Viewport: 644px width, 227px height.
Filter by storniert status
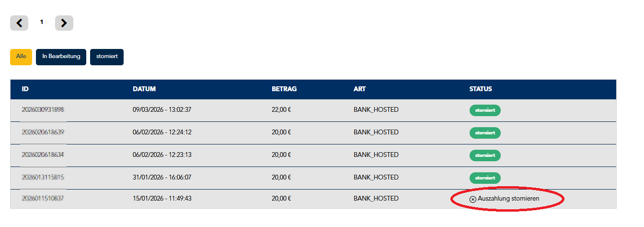coord(107,57)
